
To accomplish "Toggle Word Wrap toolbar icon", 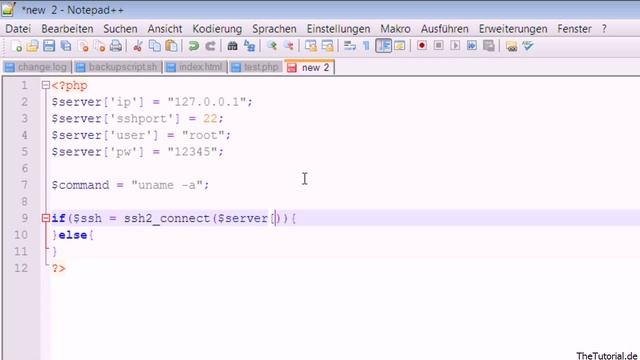I will [x=350, y=46].
